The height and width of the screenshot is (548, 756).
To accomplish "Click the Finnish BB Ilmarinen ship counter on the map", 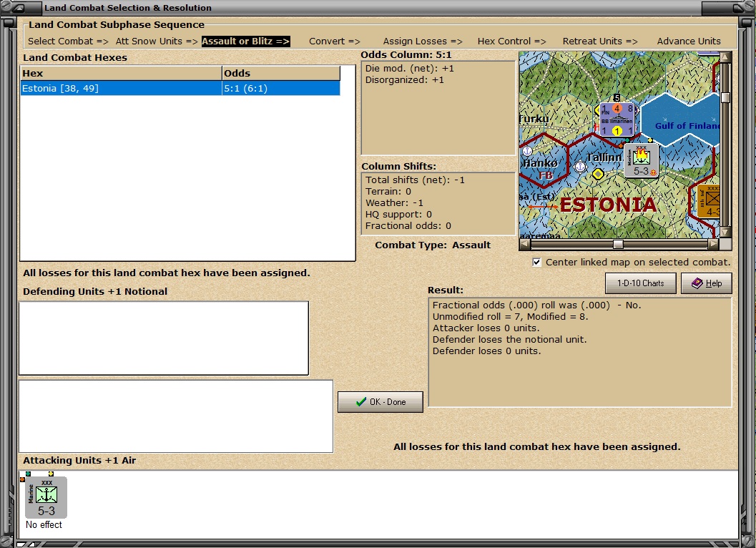I will (x=617, y=119).
